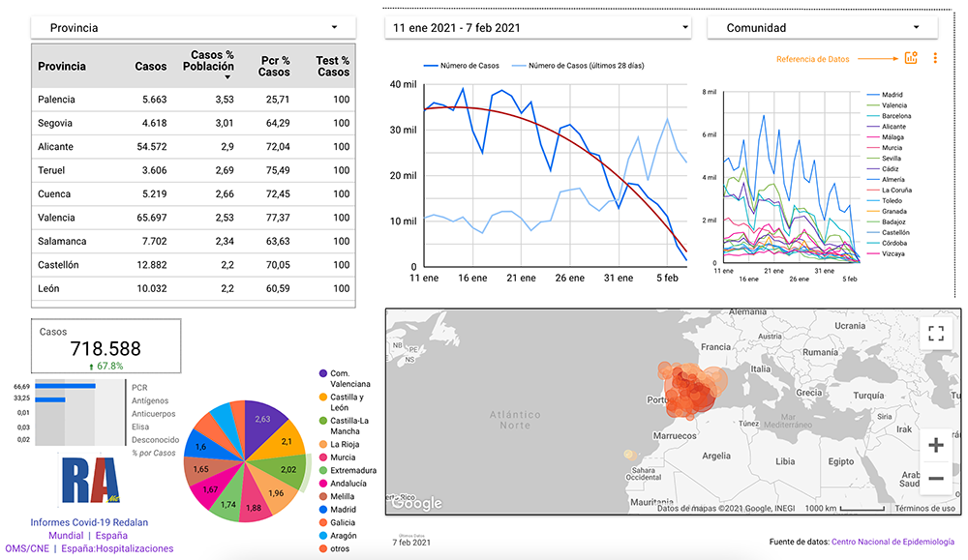This screenshot has width=968, height=560.
Task: Zoom in on the map
Action: 935,445
